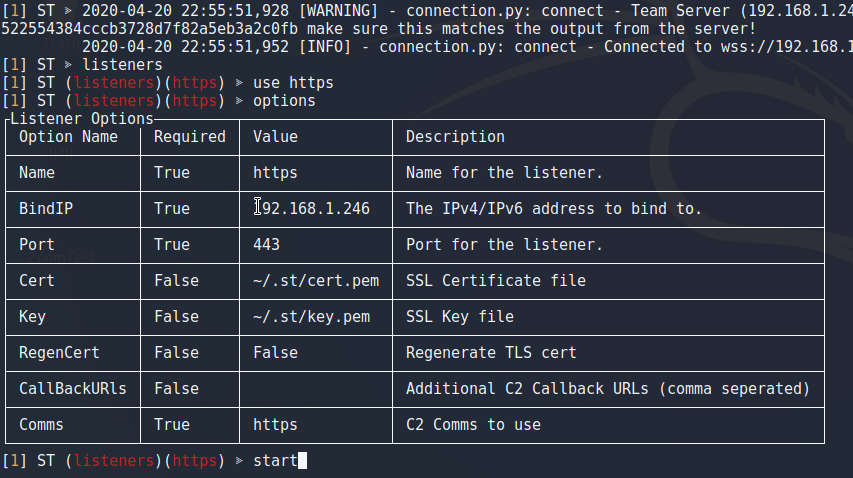Click the [INFO] tag in the log line
This screenshot has height=478, width=853.
tap(325, 47)
